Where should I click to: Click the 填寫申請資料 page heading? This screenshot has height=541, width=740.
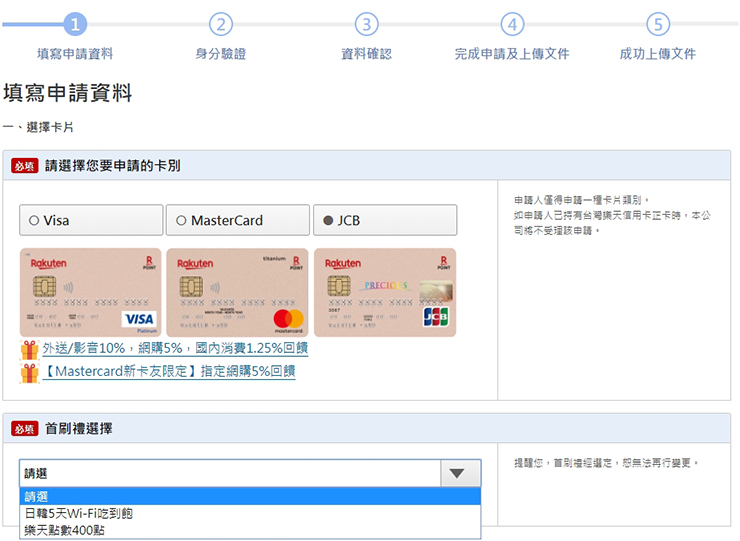(67, 93)
